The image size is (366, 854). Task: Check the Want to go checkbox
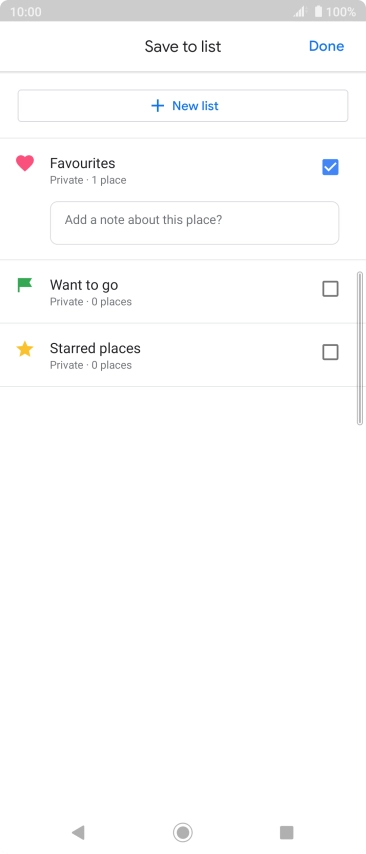pyautogui.click(x=330, y=289)
